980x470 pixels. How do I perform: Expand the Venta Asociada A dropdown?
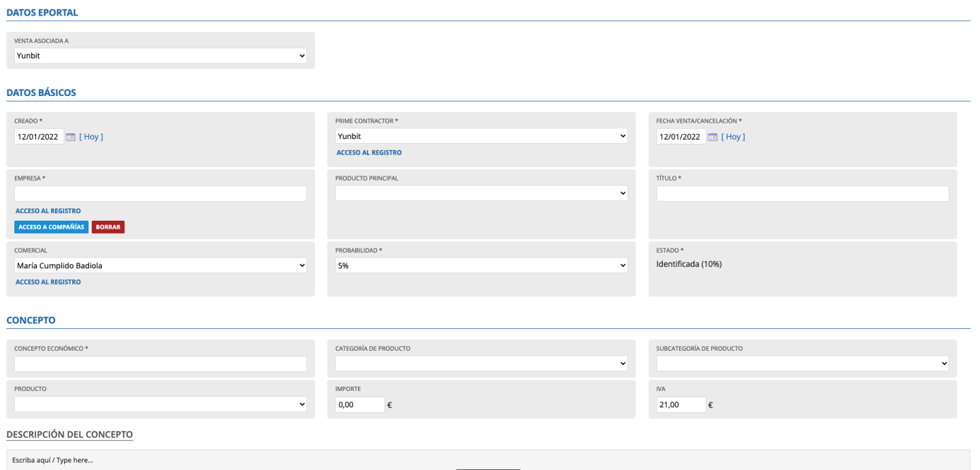[x=161, y=56]
